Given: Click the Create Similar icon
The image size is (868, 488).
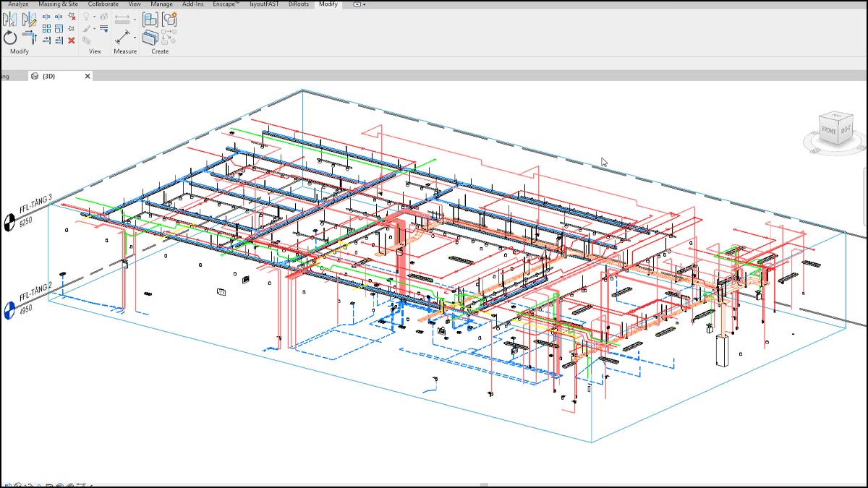Looking at the screenshot, I should coord(169,38).
